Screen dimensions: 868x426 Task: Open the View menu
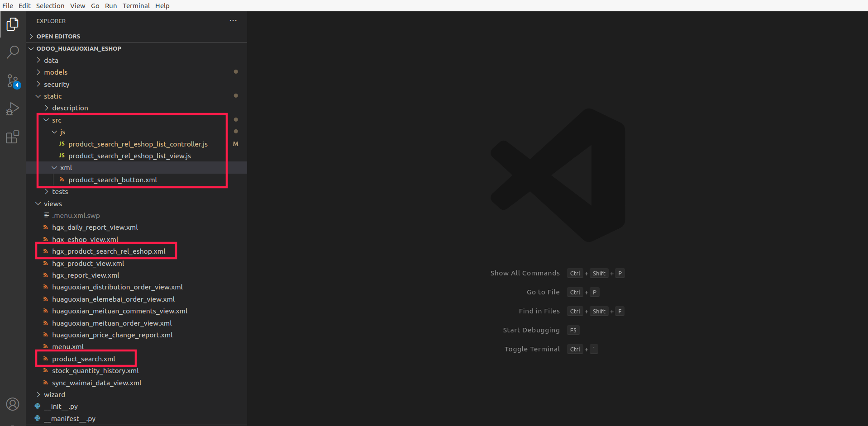pyautogui.click(x=77, y=5)
